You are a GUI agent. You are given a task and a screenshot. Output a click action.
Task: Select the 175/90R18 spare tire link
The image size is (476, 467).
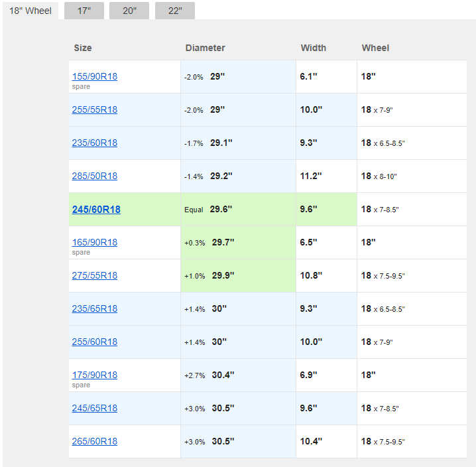coord(94,375)
